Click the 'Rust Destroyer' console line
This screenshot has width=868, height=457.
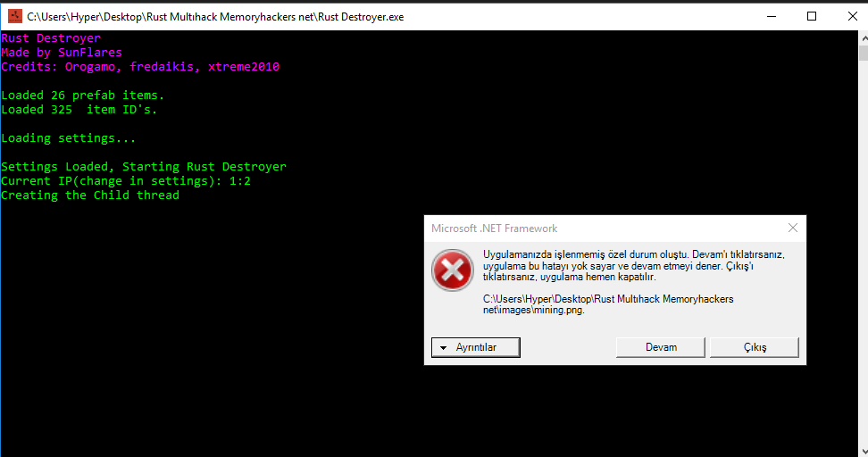51,38
